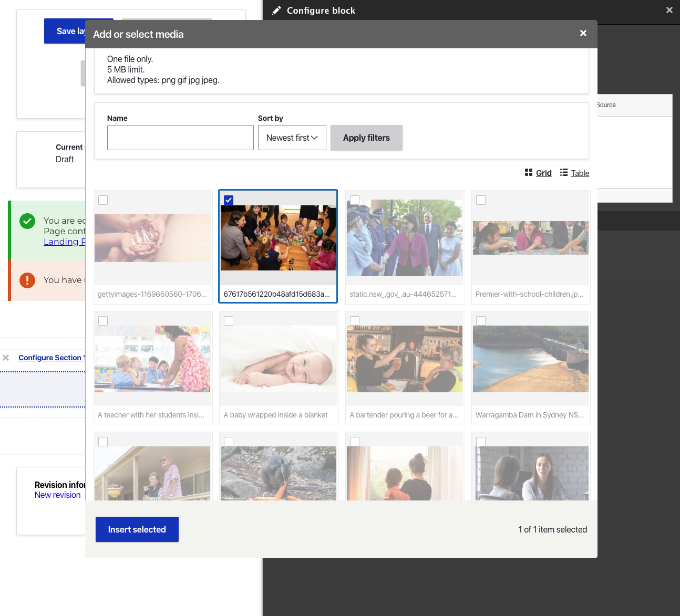Screen dimensions: 680x616
Task: Select checkbox for the baby in blanket image
Action: (229, 321)
